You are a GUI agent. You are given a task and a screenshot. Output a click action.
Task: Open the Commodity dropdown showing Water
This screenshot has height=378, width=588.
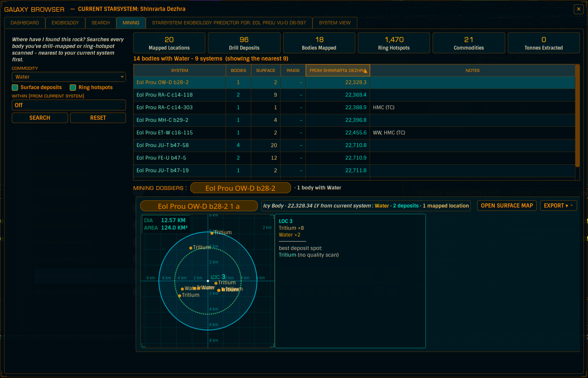point(69,77)
